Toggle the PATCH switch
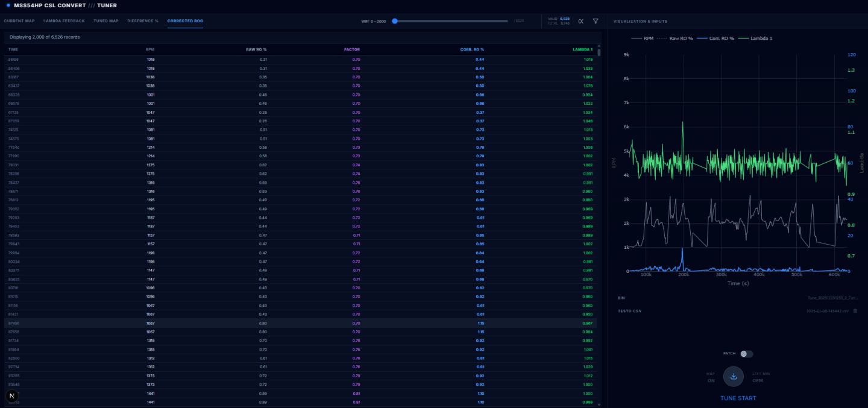This screenshot has width=868, height=408. (x=746, y=354)
